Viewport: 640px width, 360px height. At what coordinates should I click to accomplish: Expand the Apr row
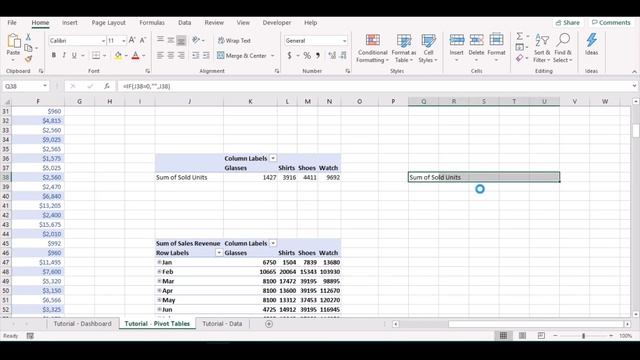(159, 290)
